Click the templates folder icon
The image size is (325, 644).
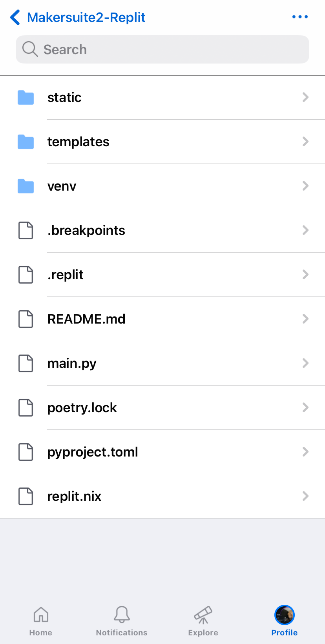pos(26,142)
